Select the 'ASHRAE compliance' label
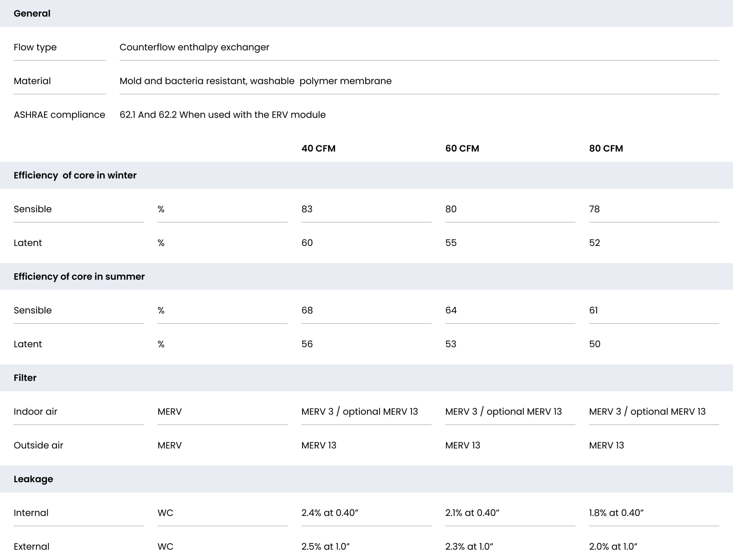Screen dimensions: 733x560 [x=59, y=115]
